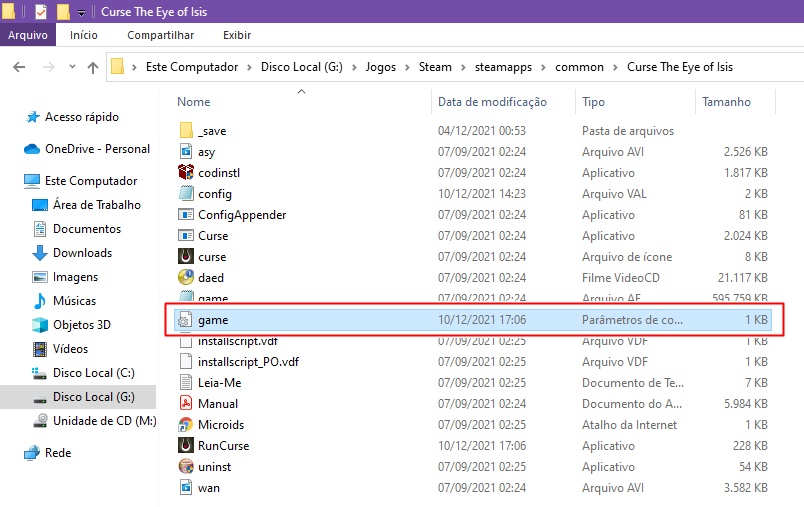Select Unidade de CD (M:) in the sidebar

tap(105, 420)
